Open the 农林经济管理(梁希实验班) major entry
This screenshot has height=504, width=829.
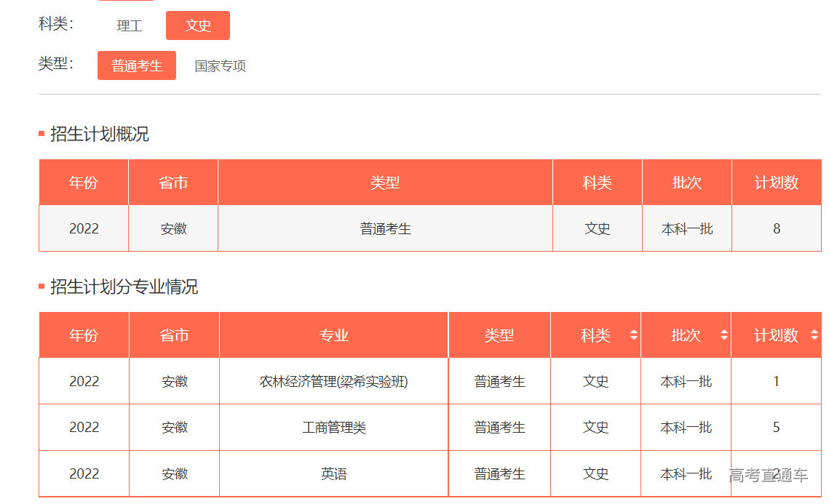point(335,381)
